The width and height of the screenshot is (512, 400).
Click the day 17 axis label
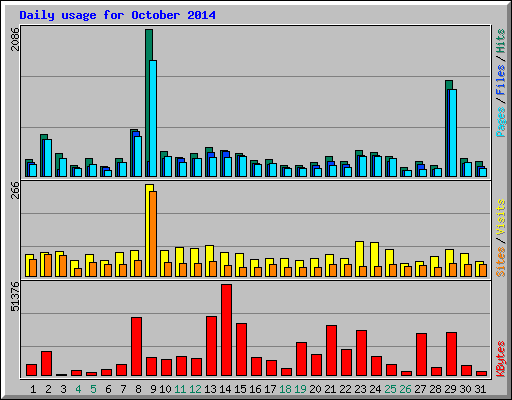270,389
